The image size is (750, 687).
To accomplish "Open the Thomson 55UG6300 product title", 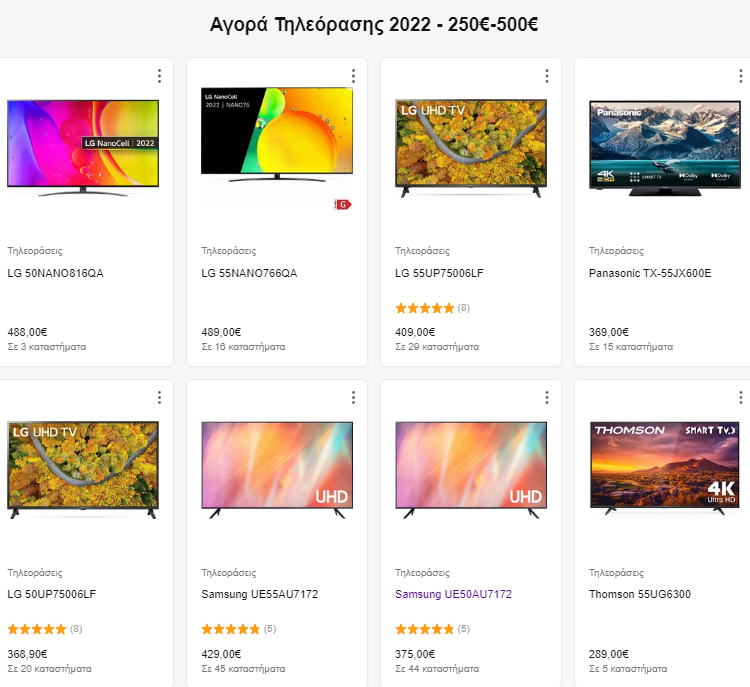I will click(640, 594).
